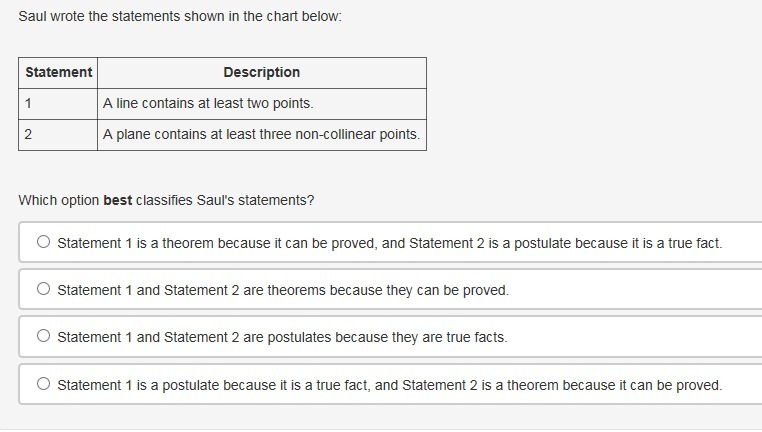Click text 'are postulates because they are true facts'
762x432 pixels.
375,337
